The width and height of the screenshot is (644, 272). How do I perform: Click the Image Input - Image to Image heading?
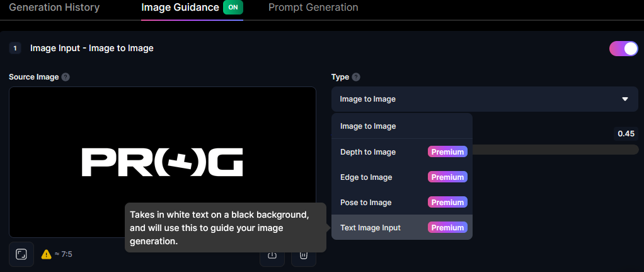tap(92, 48)
